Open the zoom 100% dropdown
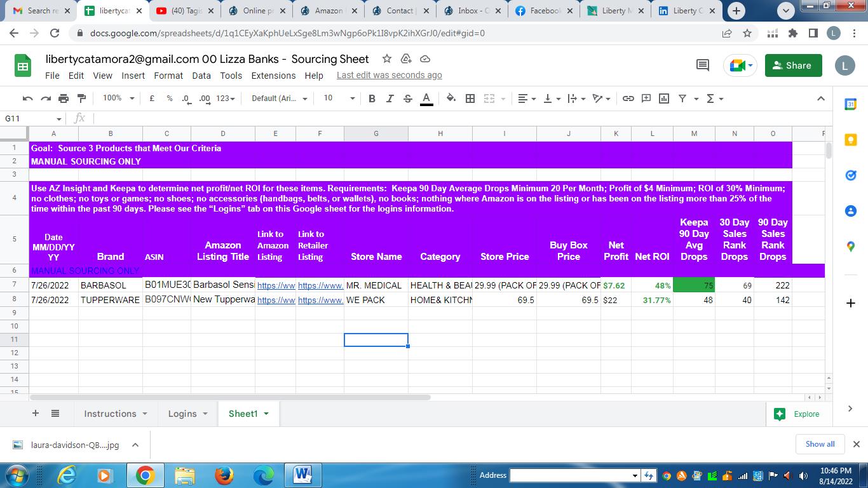This screenshot has height=488, width=868. pyautogui.click(x=119, y=98)
